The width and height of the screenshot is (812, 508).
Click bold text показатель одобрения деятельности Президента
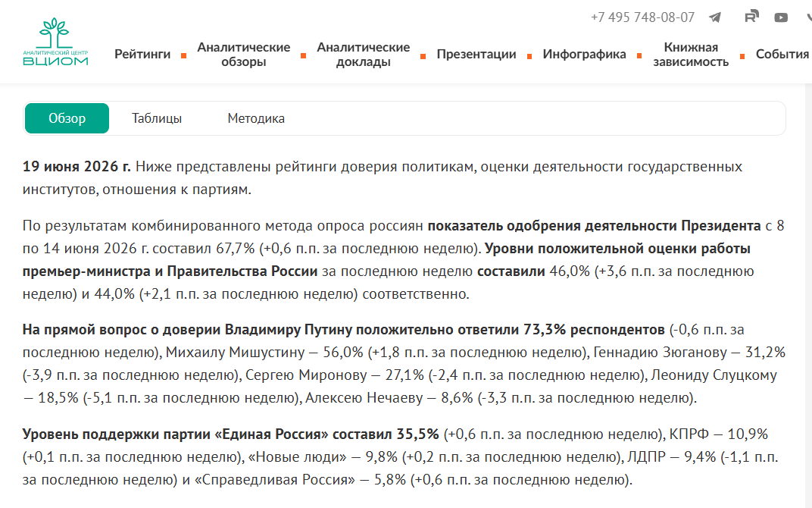tap(594, 226)
